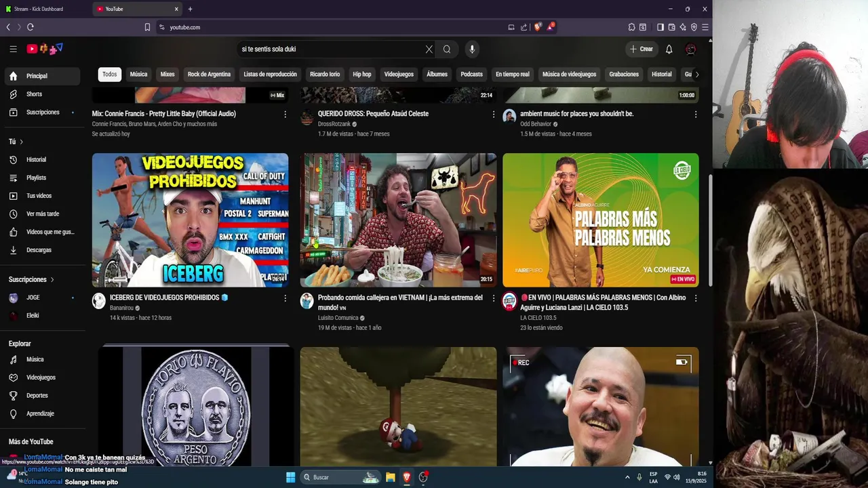Click the search field with duki query
Viewport: 868px width, 488px height.
(x=331, y=49)
